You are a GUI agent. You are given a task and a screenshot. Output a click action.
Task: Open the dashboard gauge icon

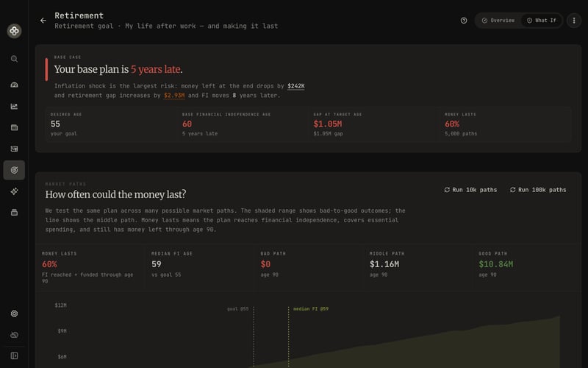pyautogui.click(x=14, y=85)
